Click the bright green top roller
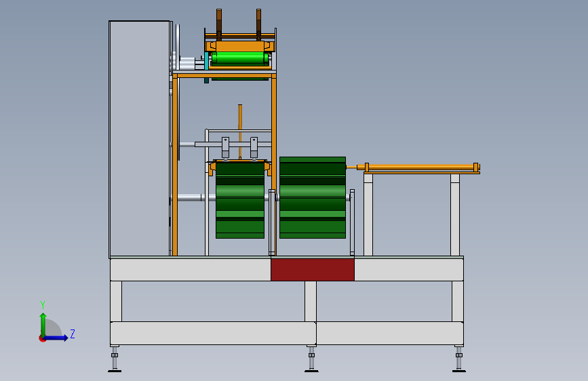This screenshot has height=381, width=588. coord(240,58)
